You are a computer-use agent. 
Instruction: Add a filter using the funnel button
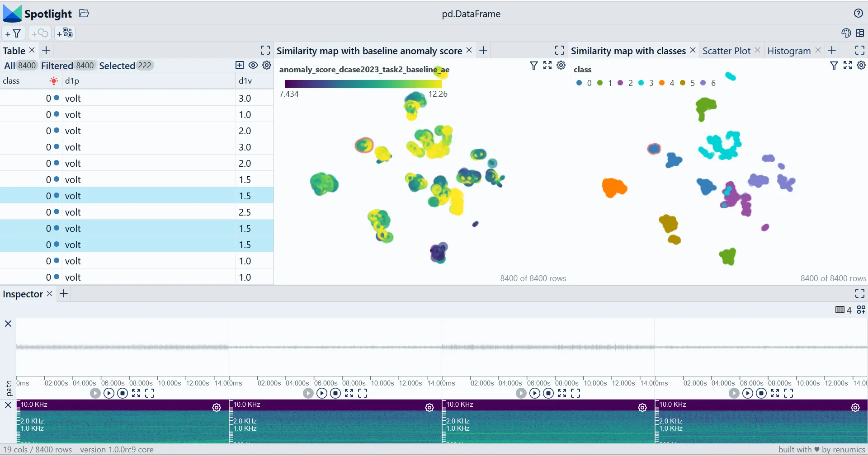tap(14, 33)
